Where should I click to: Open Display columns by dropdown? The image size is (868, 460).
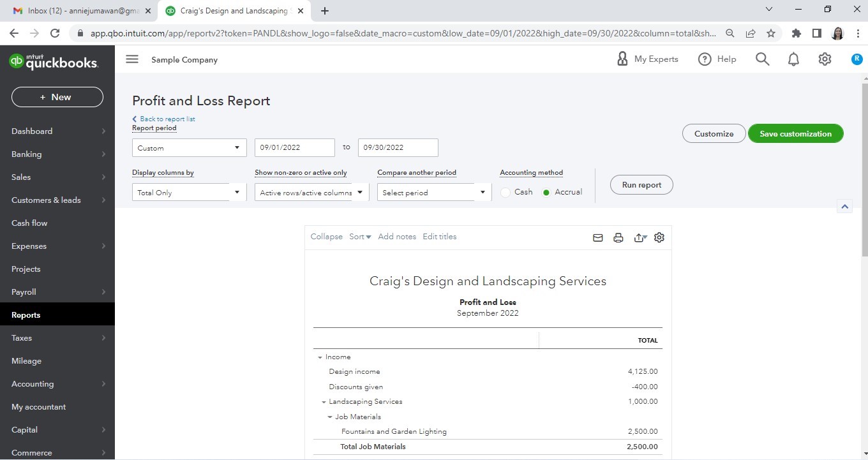point(190,192)
